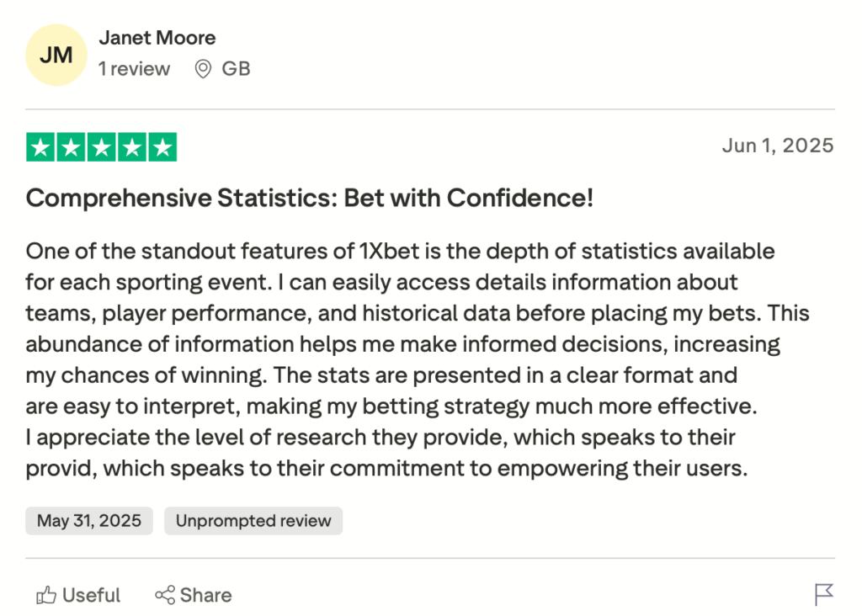Image resolution: width=862 pixels, height=616 pixels.
Task: Click the second star in the rating row
Action: [71, 146]
